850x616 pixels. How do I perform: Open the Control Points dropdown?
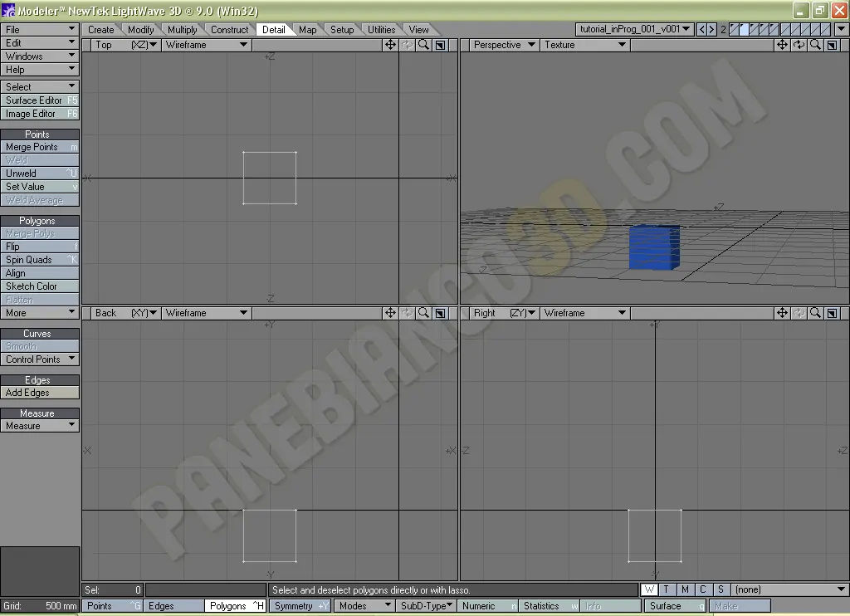(x=40, y=359)
